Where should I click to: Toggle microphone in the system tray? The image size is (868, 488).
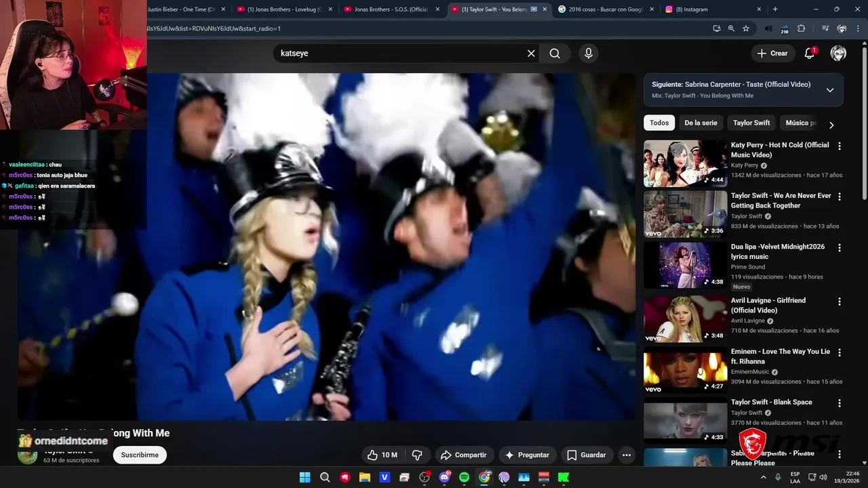[778, 477]
